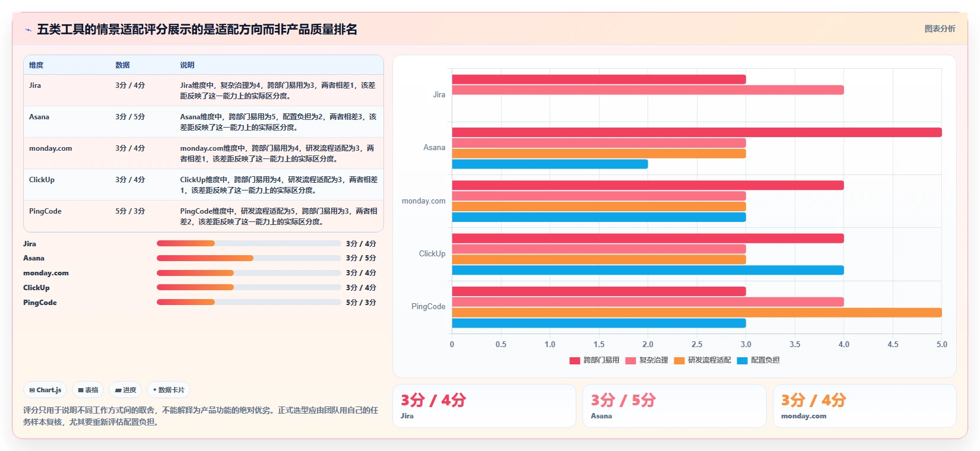Toggle the 研发流程适配 legend item
980x451 pixels.
click(702, 360)
